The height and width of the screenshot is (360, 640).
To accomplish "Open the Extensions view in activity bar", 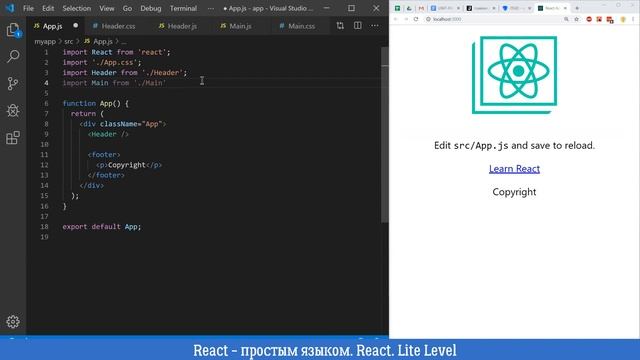I will coord(13,138).
